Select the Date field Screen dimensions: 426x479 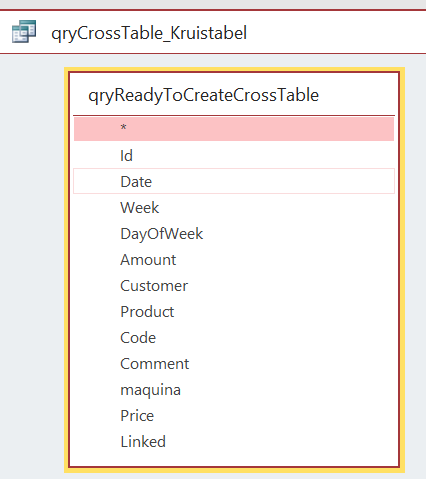coord(234,181)
